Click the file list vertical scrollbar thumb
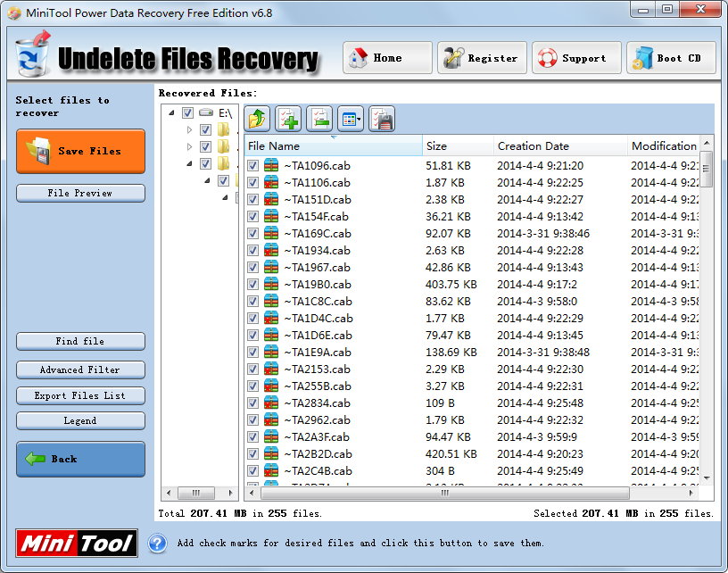The height and width of the screenshot is (573, 728). pyautogui.click(x=707, y=169)
